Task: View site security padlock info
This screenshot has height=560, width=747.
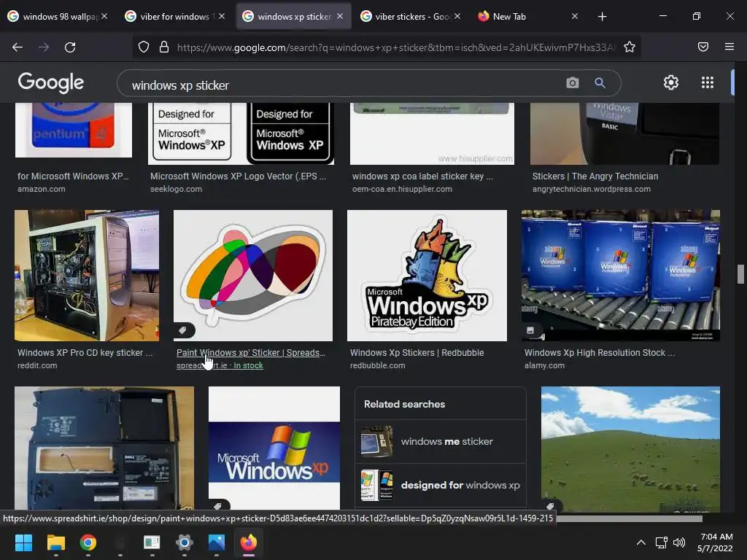Action: 164,47
